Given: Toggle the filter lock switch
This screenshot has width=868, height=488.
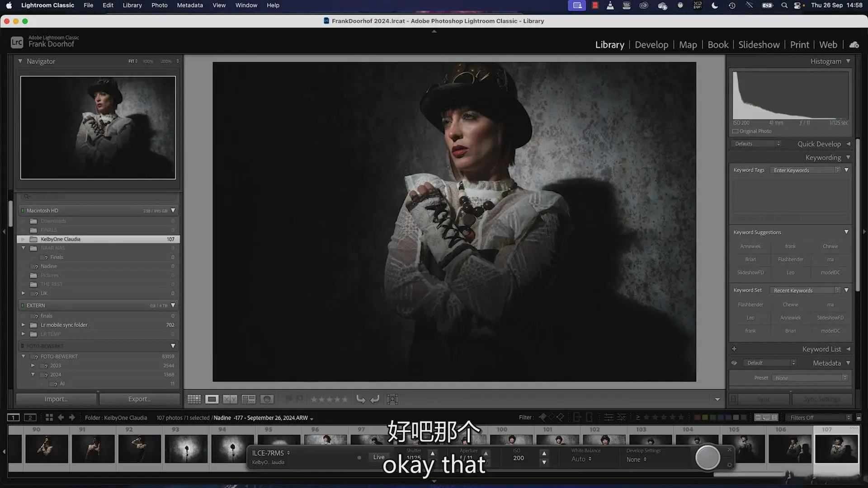Looking at the screenshot, I should [859, 418].
